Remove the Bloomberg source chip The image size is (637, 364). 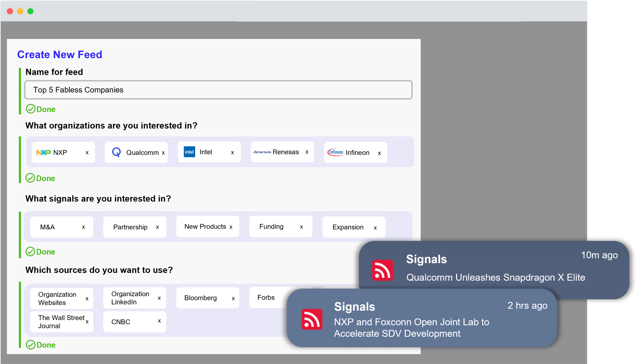(233, 298)
